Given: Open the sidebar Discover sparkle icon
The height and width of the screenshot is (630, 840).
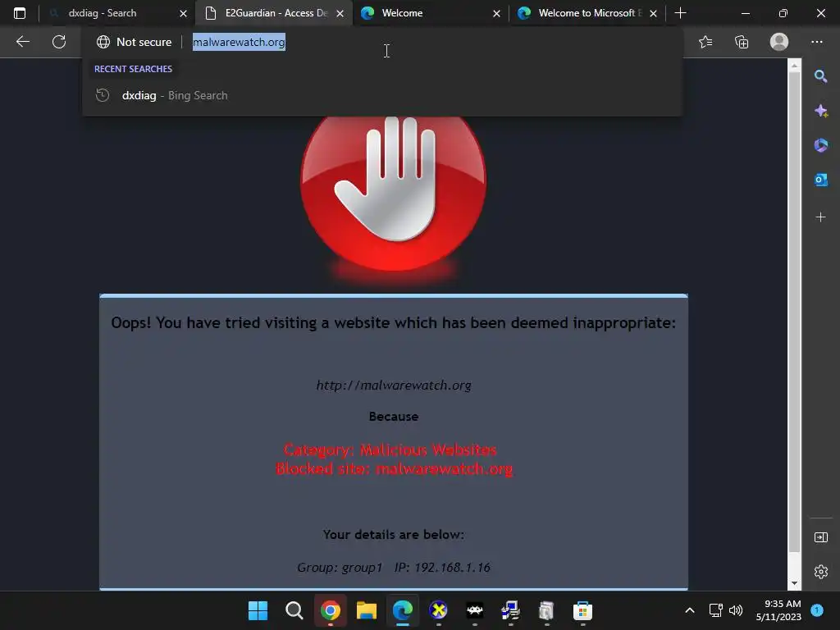Looking at the screenshot, I should (820, 111).
